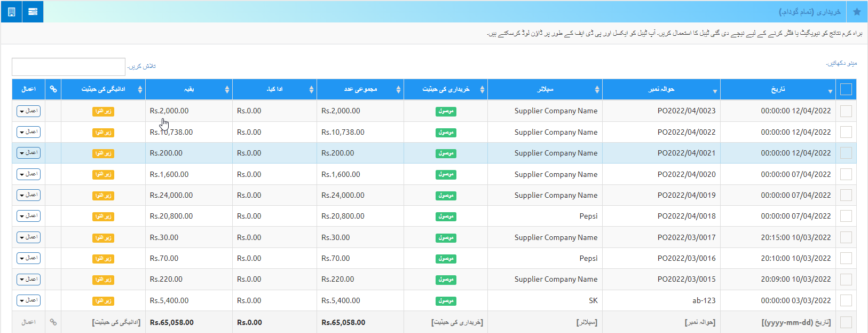
Task: Click the list view icon beside building icon
Action: pos(33,11)
